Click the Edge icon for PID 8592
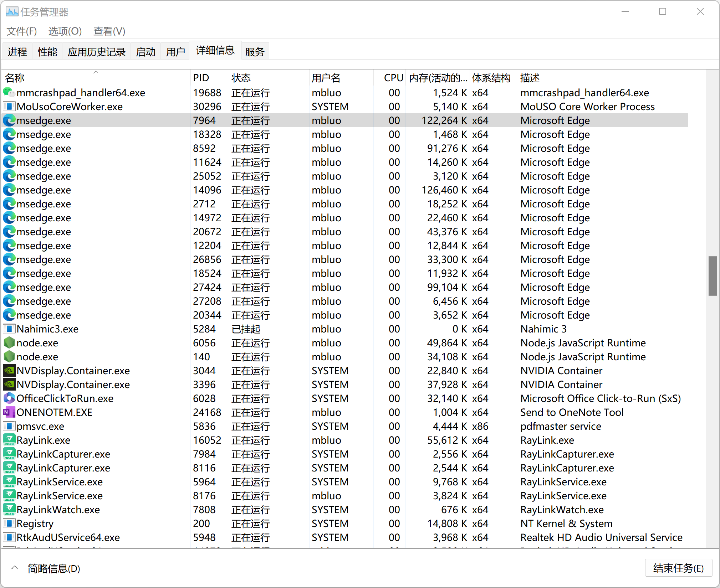 click(x=9, y=148)
